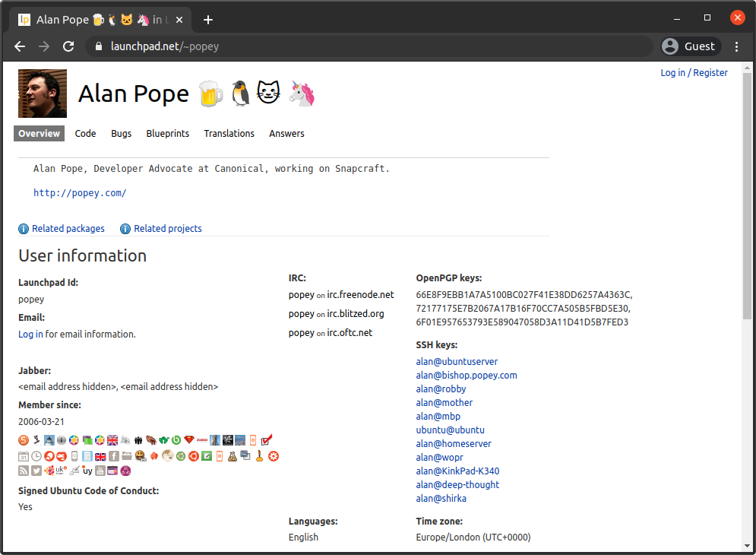This screenshot has height=555, width=756.
Task: Open the Related projects link
Action: point(168,229)
